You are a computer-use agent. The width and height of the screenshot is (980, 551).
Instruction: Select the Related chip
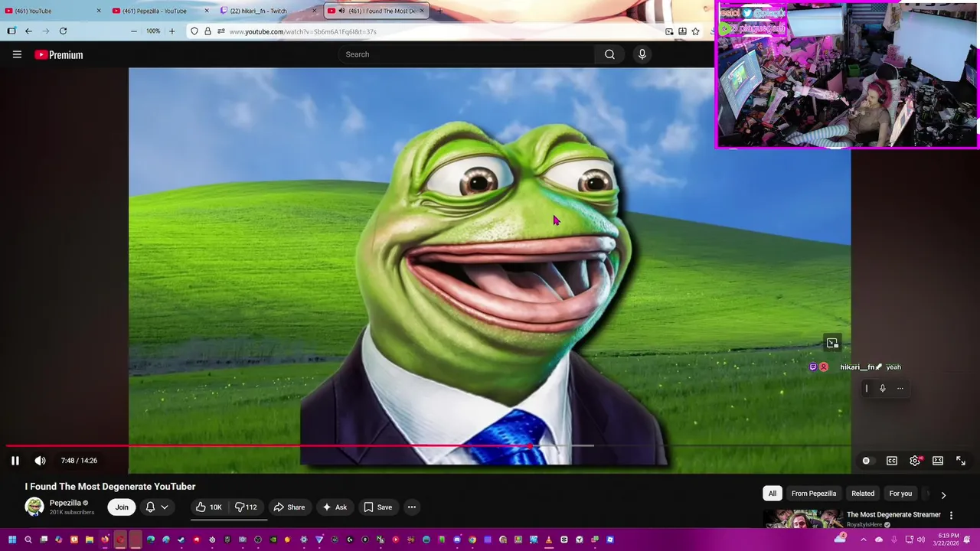(863, 494)
